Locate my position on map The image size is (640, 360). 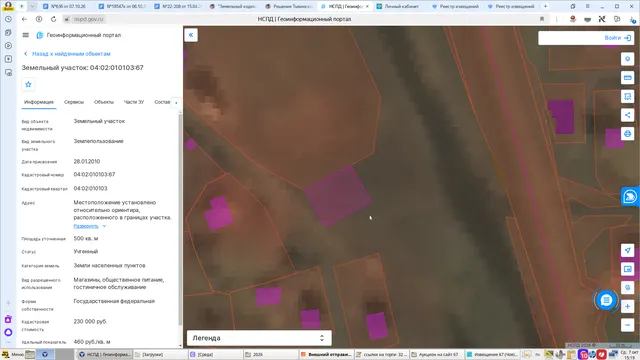pyautogui.click(x=627, y=250)
